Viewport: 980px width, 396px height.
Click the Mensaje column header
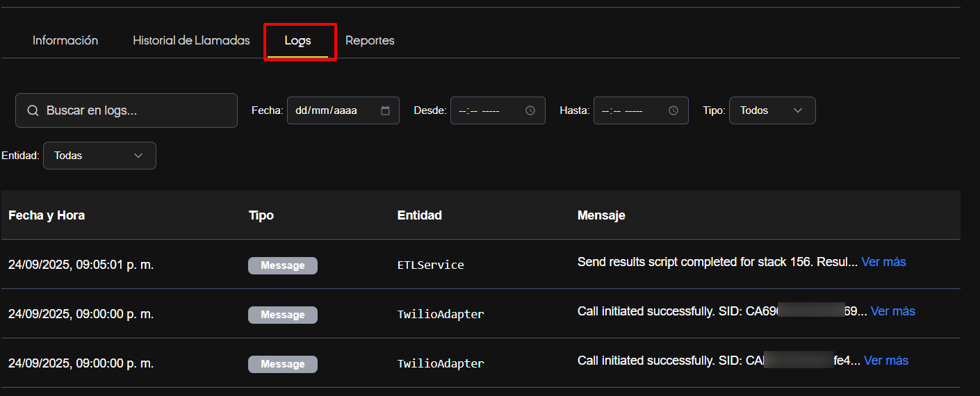[601, 215]
